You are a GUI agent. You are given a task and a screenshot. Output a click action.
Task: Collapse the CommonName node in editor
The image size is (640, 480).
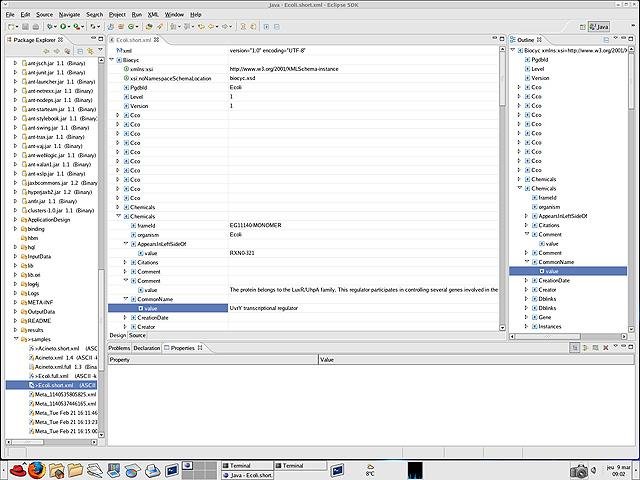(x=126, y=299)
